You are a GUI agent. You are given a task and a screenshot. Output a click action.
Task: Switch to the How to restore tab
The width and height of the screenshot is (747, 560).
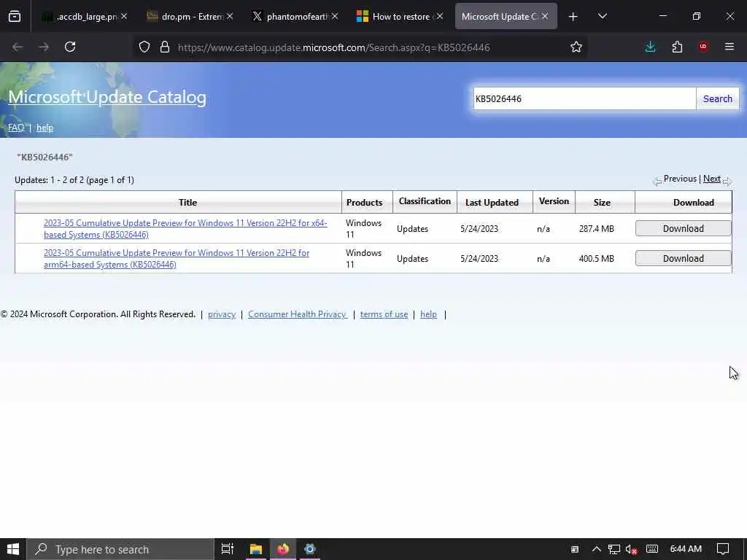pyautogui.click(x=395, y=17)
